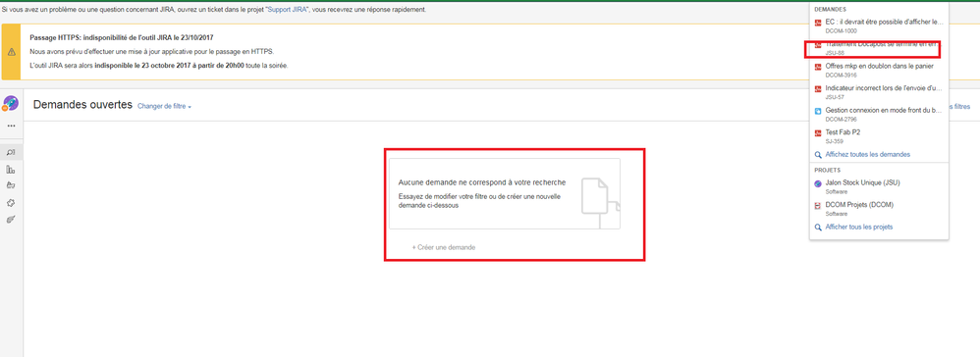Click the magnifier icon beside Affichez toutes les demandes
Viewport: 980px width, 357px height.
pyautogui.click(x=818, y=155)
